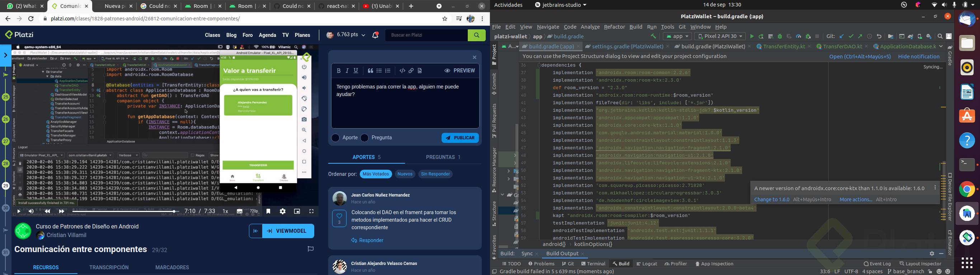Viewport: 980px width, 275px height.
Task: Toggle video subtitles
Action: click(240, 212)
